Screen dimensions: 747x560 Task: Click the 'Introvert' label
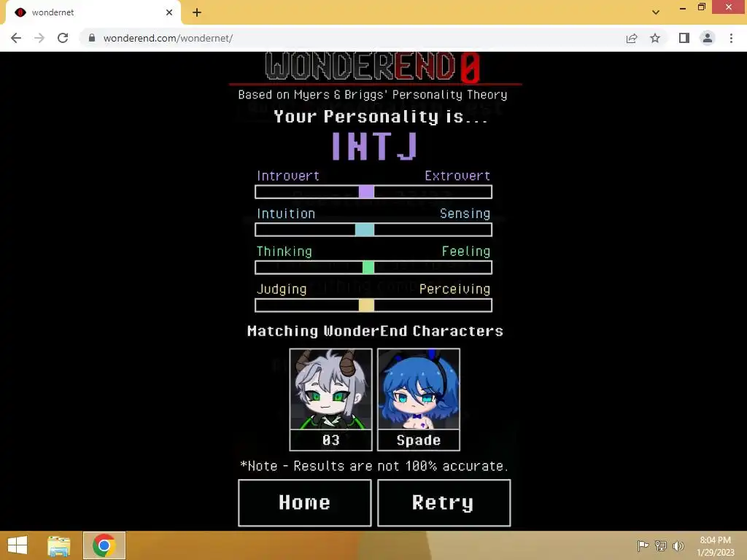click(x=288, y=176)
